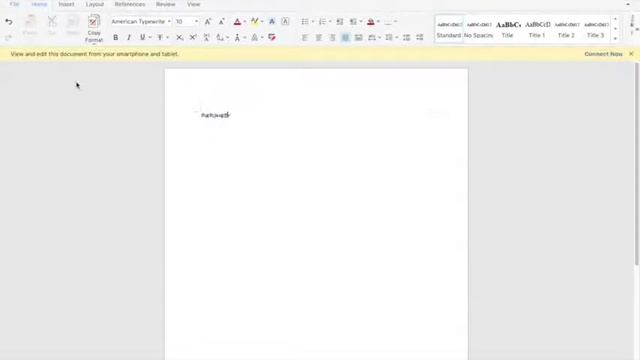Click the line spacing icon
The width and height of the screenshot is (640, 360).
tap(389, 37)
